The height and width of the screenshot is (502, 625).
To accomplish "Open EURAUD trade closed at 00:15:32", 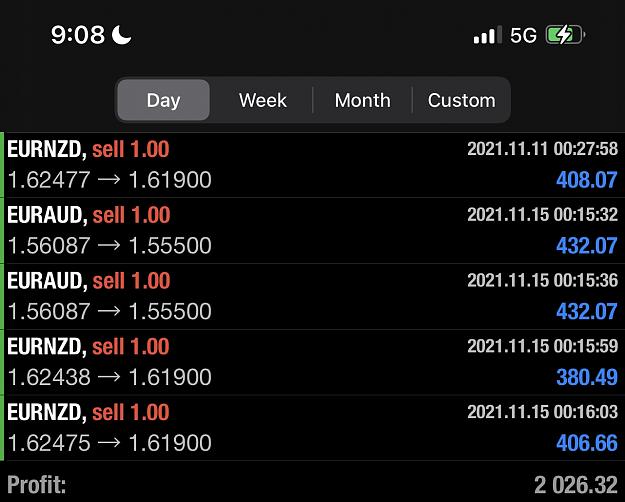I will [312, 230].
